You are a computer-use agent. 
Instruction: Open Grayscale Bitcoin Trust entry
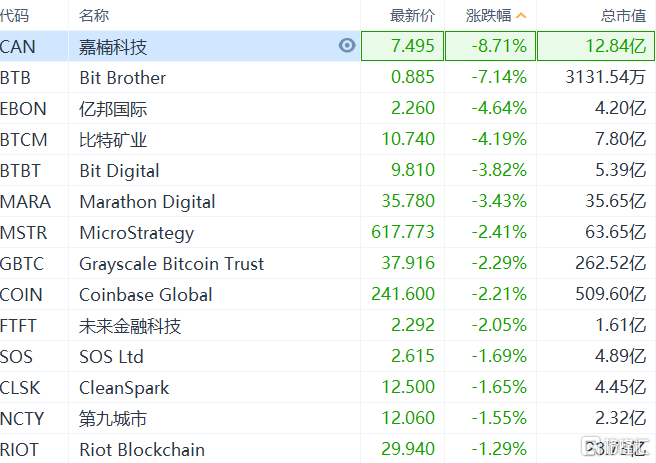click(172, 264)
